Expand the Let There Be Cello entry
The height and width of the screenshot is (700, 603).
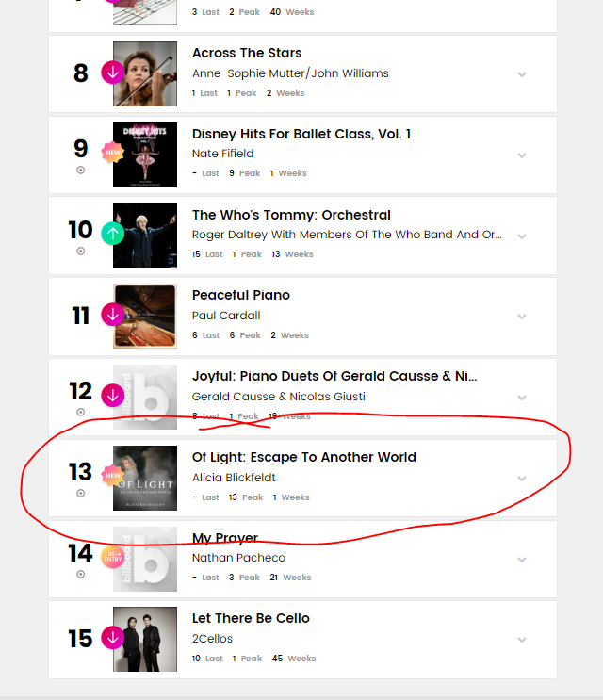click(522, 640)
